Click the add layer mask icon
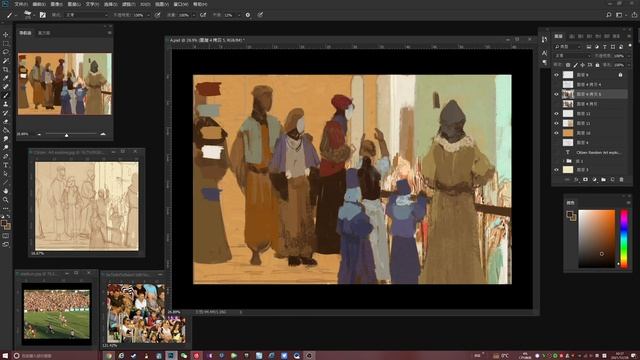The height and width of the screenshot is (360, 640). click(x=585, y=180)
